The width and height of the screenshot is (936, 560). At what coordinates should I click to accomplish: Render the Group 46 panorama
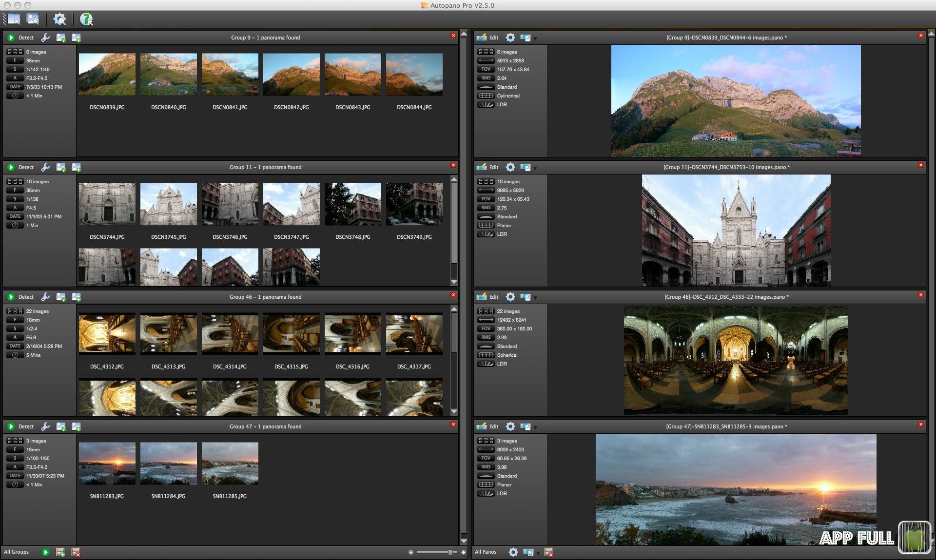pos(526,296)
